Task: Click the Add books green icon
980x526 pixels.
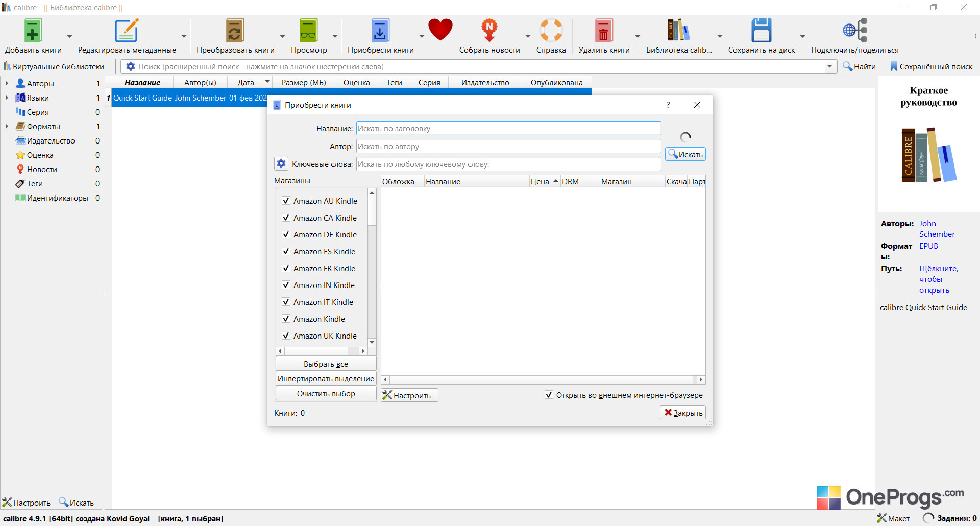Action: pyautogui.click(x=33, y=31)
